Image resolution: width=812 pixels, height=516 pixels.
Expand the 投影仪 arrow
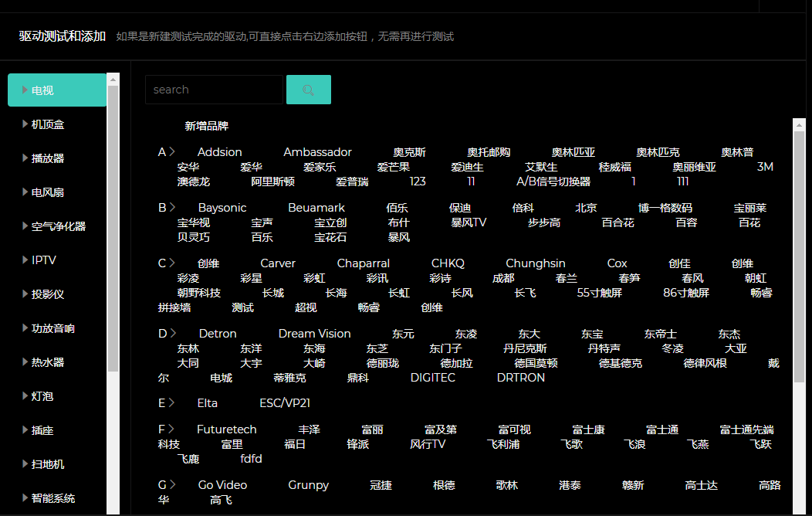coord(25,294)
